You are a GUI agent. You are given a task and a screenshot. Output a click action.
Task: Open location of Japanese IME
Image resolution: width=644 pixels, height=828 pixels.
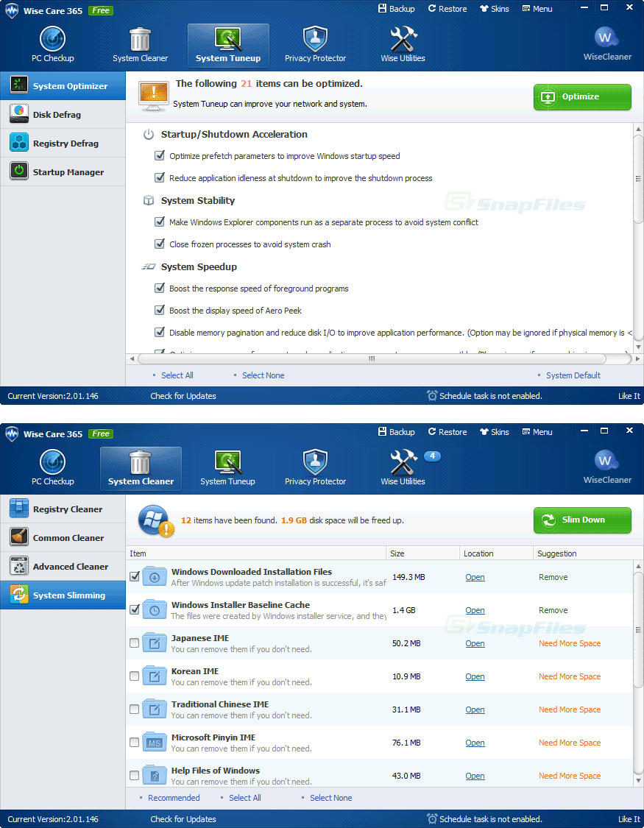click(475, 643)
